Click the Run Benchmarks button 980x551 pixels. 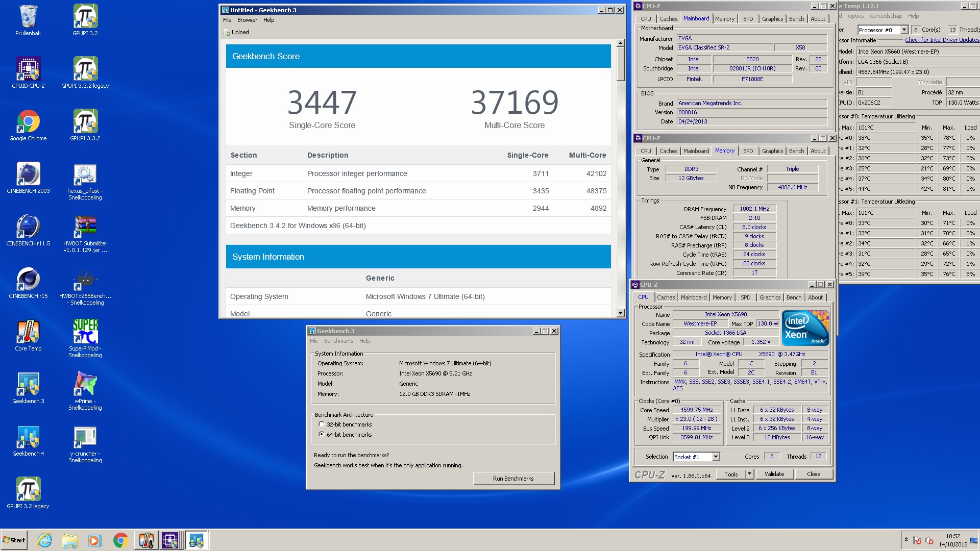click(x=513, y=479)
